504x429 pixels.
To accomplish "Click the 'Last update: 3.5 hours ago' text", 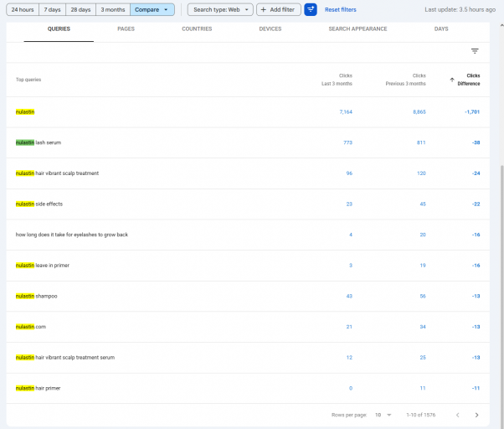I will coord(460,10).
